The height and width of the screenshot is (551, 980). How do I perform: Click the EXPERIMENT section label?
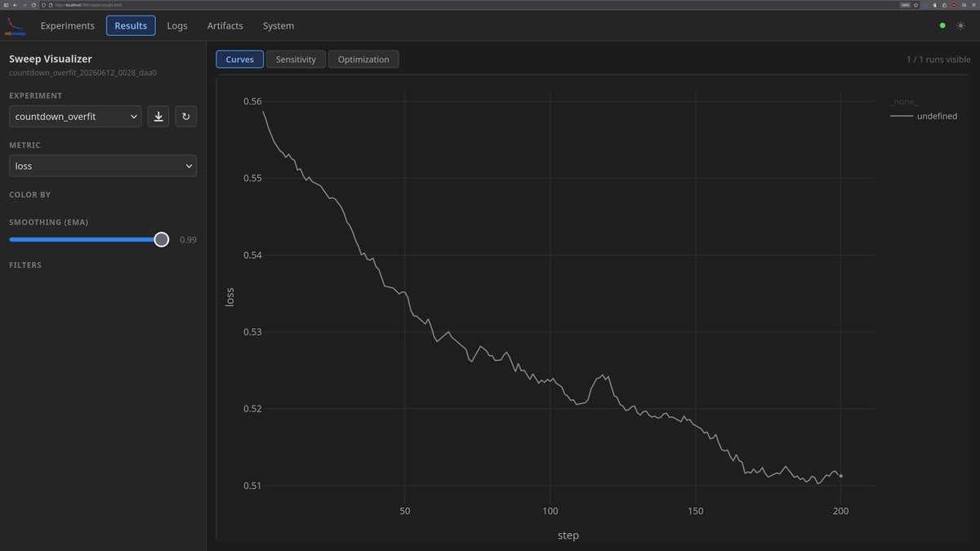(x=36, y=96)
